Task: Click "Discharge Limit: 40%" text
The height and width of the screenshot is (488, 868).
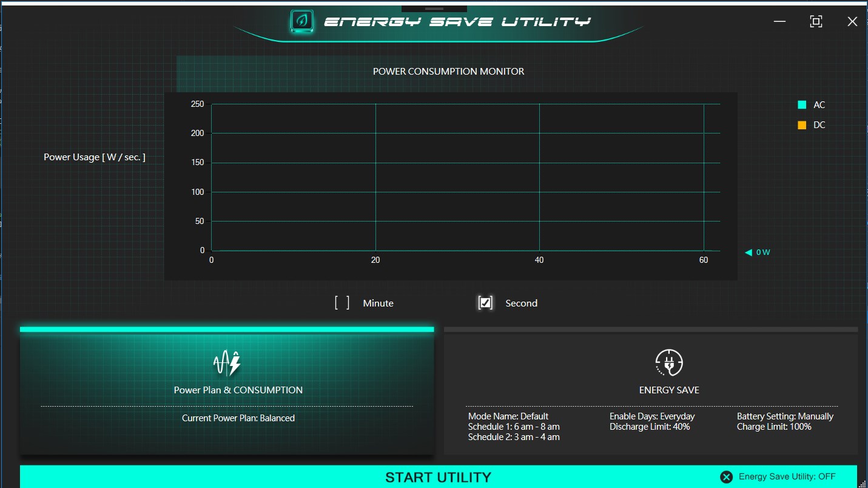Action: (650, 427)
